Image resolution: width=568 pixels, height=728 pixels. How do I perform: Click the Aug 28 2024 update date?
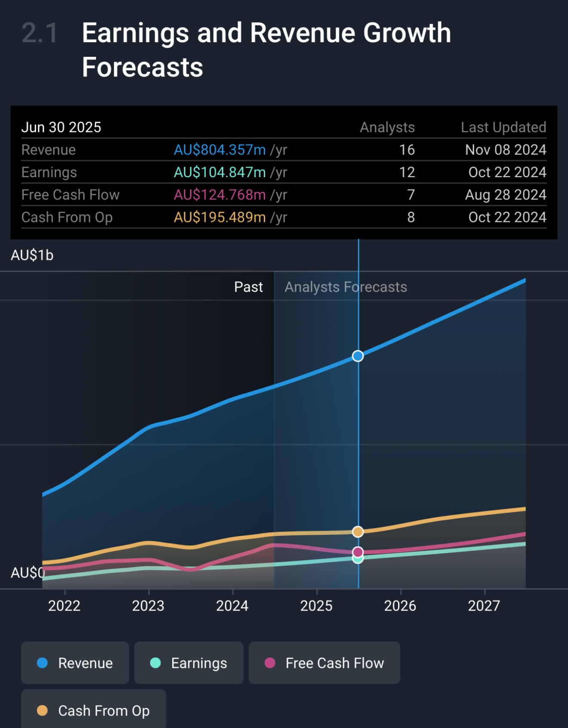tap(506, 195)
